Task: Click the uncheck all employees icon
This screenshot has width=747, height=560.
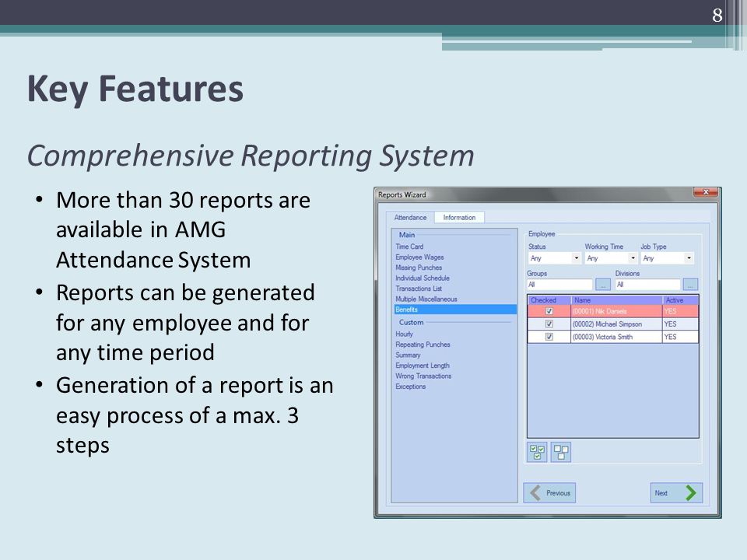Action: click(x=561, y=452)
